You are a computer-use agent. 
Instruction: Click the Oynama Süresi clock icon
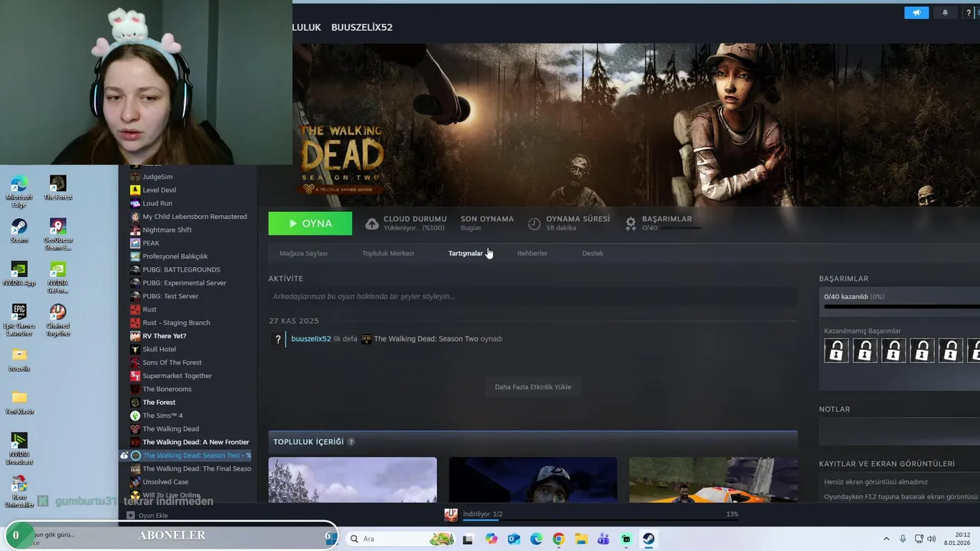[x=534, y=223]
